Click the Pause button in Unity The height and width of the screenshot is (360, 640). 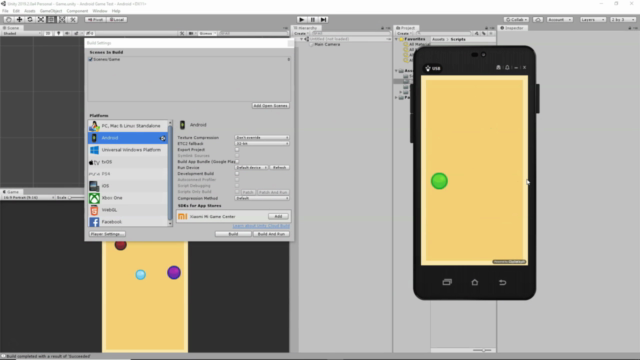point(313,20)
